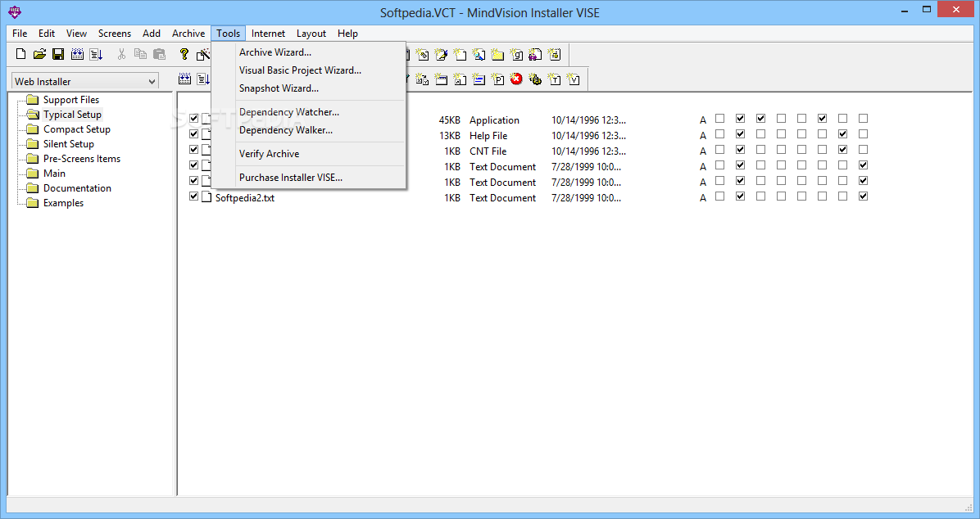Image resolution: width=980 pixels, height=519 pixels.
Task: Click the new item icon with magnifying glass
Action: (479, 54)
